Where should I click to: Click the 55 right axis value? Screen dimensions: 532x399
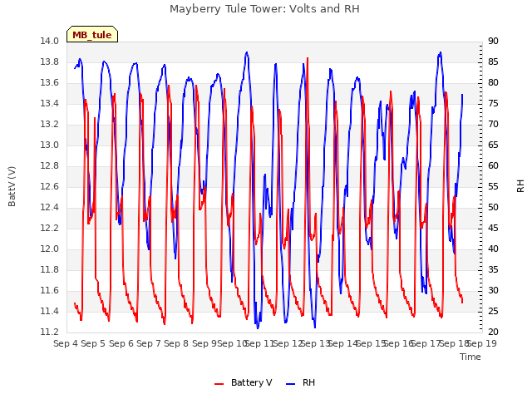(493, 186)
